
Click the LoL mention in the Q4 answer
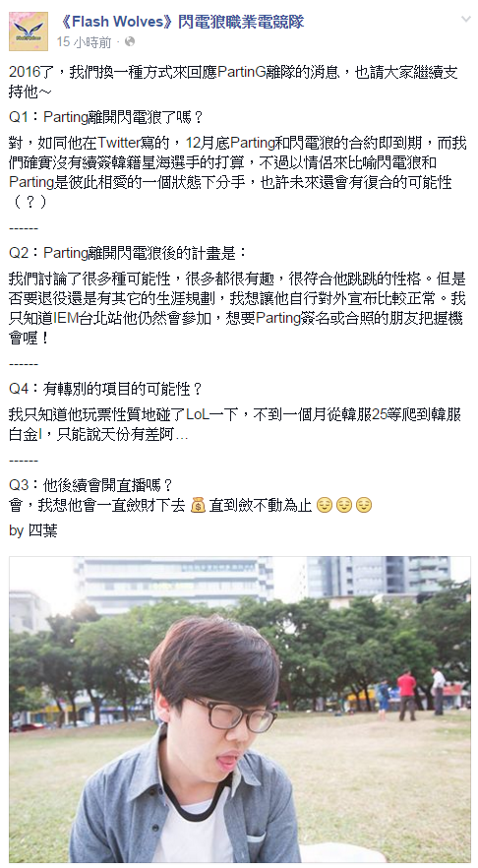pos(198,414)
